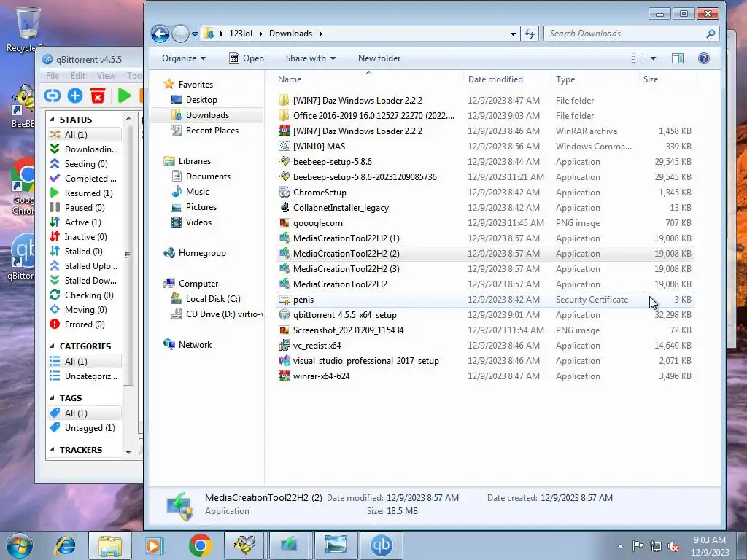Open Windows Media Player from the taskbar
The image size is (747, 560).
tap(153, 545)
